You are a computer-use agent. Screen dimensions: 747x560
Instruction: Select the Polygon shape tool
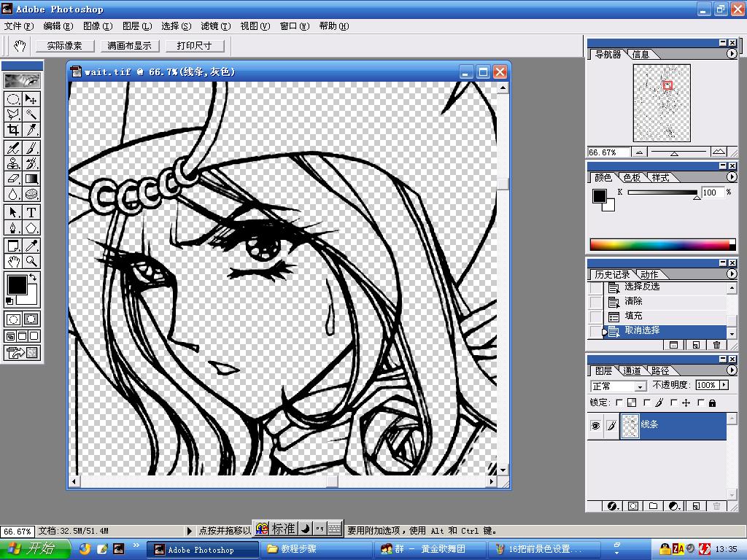pyautogui.click(x=31, y=227)
